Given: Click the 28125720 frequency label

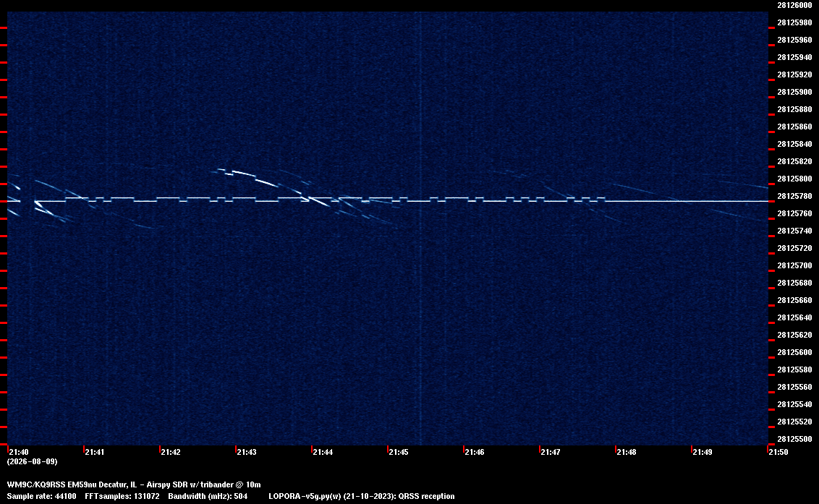Looking at the screenshot, I should (794, 248).
